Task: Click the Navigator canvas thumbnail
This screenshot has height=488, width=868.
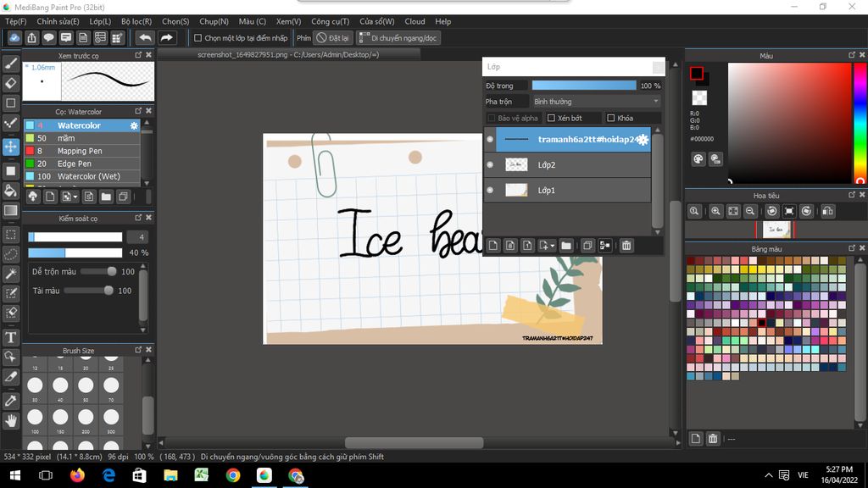Action: (x=776, y=230)
